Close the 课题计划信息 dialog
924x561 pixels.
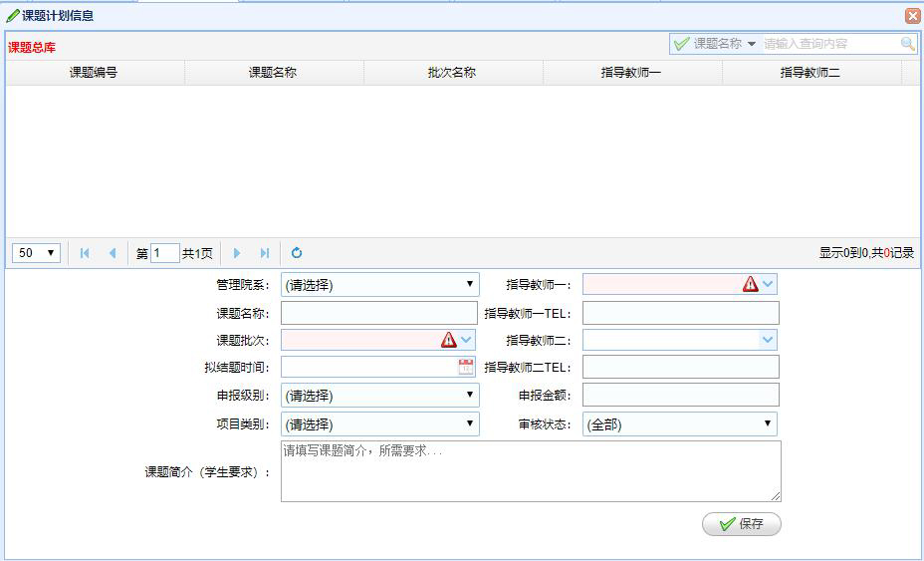(x=912, y=16)
